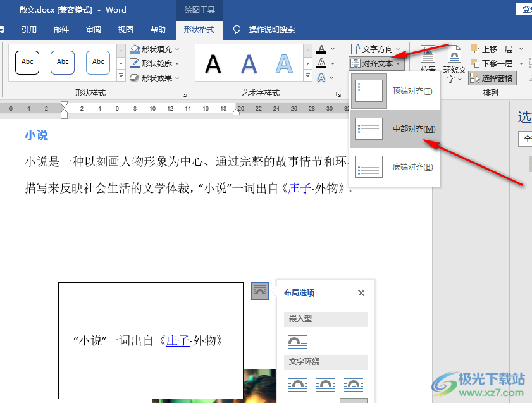Screen dimensions: 532x403
Task: Close the Layout Options (布局选项) panel
Action: 361,293
